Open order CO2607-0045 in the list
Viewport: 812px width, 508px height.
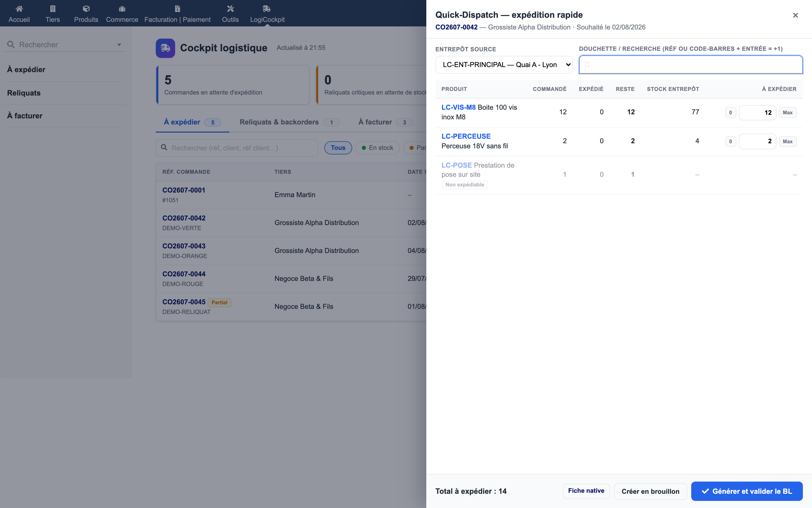pos(184,302)
